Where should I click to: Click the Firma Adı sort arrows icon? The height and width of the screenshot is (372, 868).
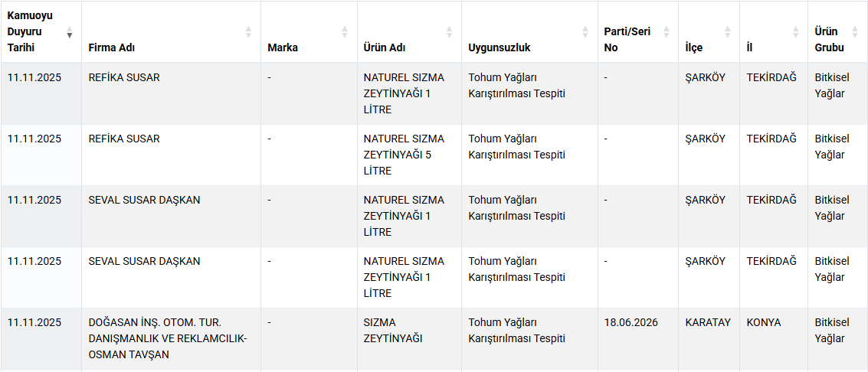(248, 32)
